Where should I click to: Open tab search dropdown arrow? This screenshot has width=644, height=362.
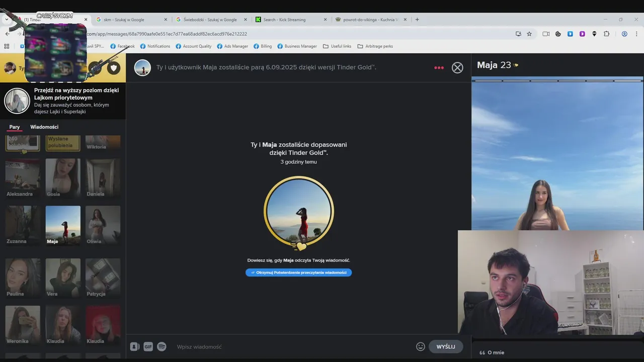point(7,20)
